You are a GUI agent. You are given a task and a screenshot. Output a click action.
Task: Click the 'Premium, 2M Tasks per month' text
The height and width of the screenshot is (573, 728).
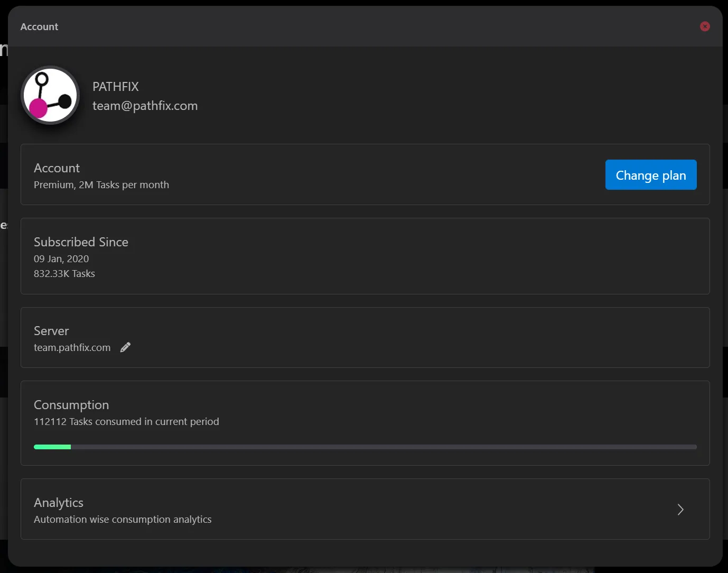click(101, 185)
